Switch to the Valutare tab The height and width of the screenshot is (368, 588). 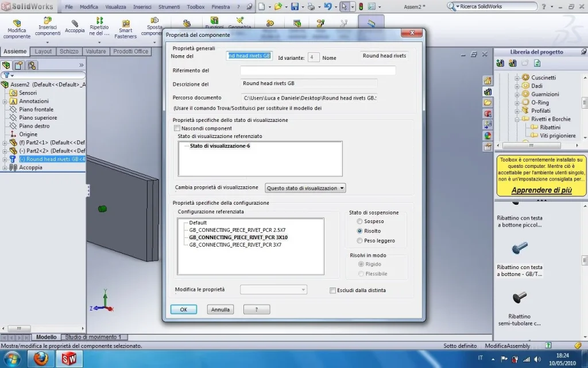click(96, 51)
